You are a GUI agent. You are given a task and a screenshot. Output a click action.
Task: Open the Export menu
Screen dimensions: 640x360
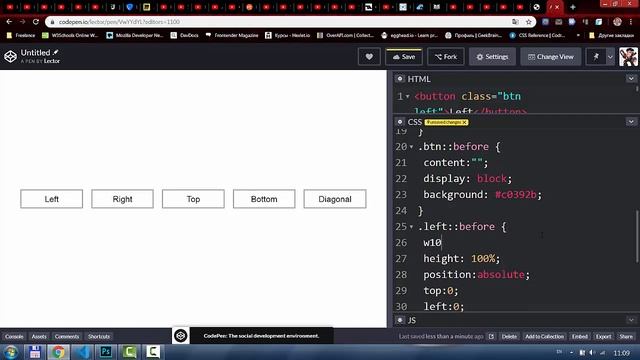point(603,336)
